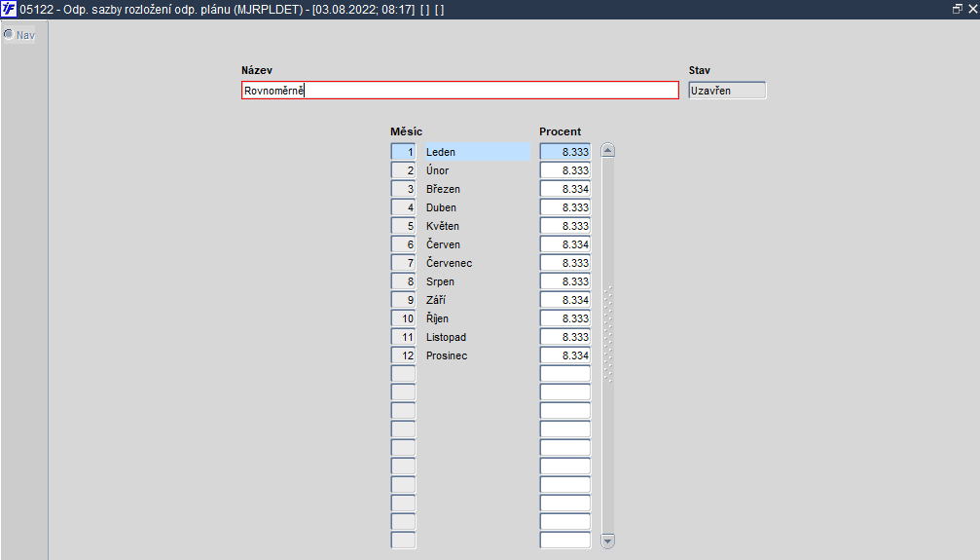
Task: Click the application logo icon in title bar
Action: tap(9, 9)
